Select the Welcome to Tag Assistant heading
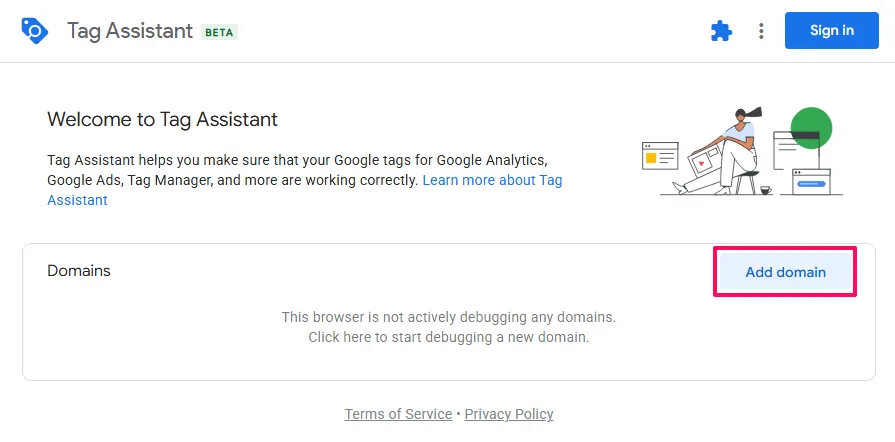The height and width of the screenshot is (442, 895). [x=162, y=120]
